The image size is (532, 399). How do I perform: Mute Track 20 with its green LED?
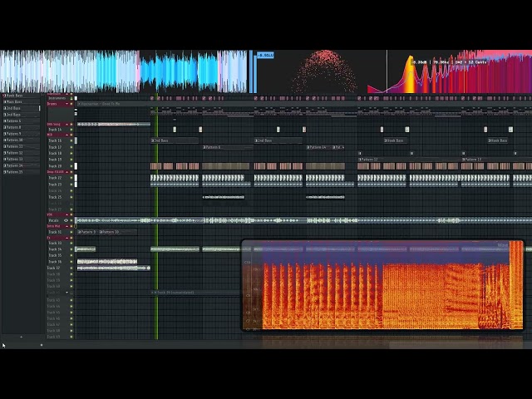click(x=71, y=166)
